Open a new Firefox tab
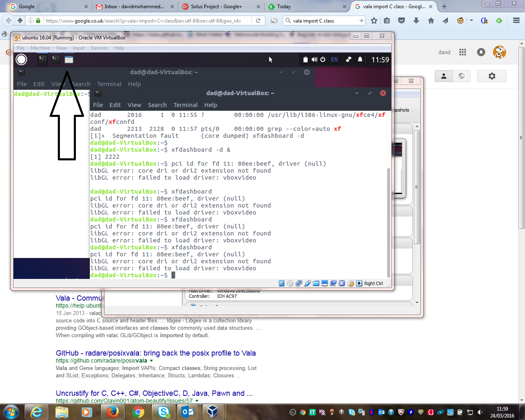The height and width of the screenshot is (420, 525). [444, 7]
